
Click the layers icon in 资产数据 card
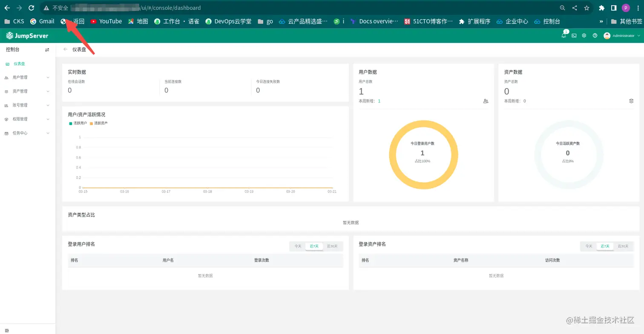pyautogui.click(x=631, y=101)
